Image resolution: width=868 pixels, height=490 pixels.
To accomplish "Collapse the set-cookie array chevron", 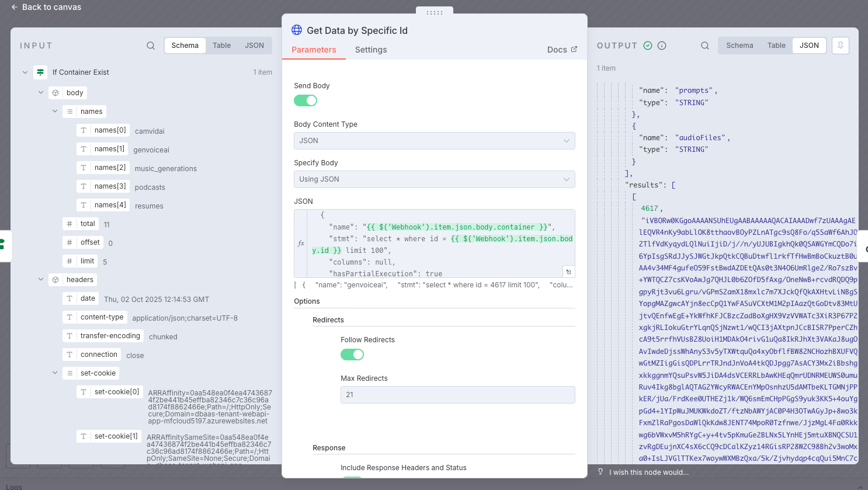I will pos(55,373).
